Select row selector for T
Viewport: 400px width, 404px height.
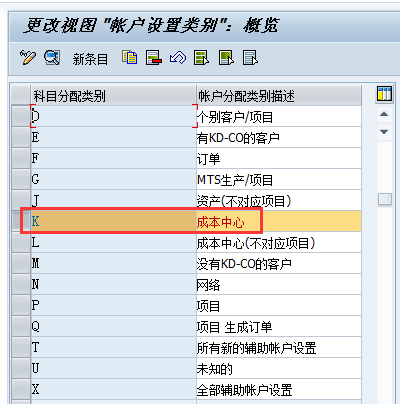[x=21, y=347]
